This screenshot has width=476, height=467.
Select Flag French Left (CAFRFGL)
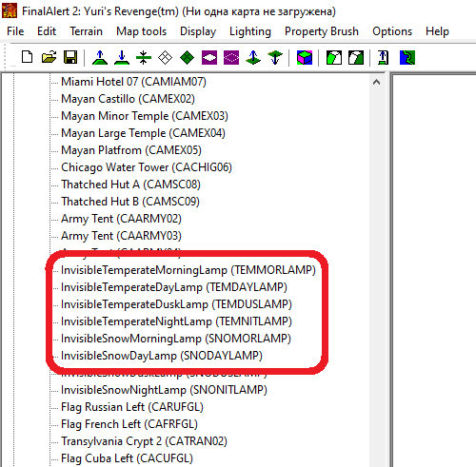[129, 424]
